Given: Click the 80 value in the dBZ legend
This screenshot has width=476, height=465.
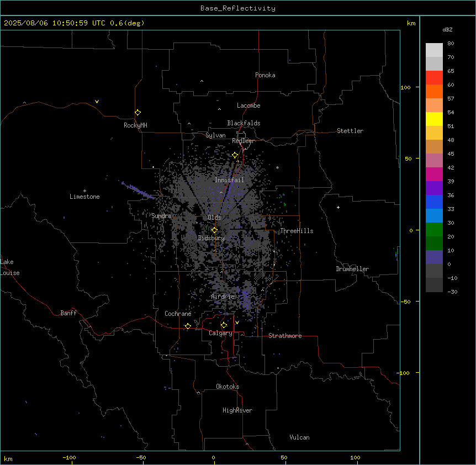Looking at the screenshot, I should pos(451,43).
